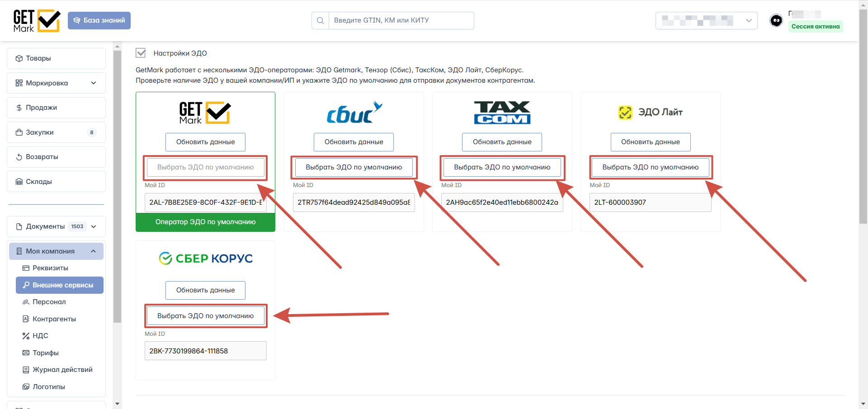Click the TAXCOM logo
Image resolution: width=868 pixels, height=409 pixels.
(502, 113)
